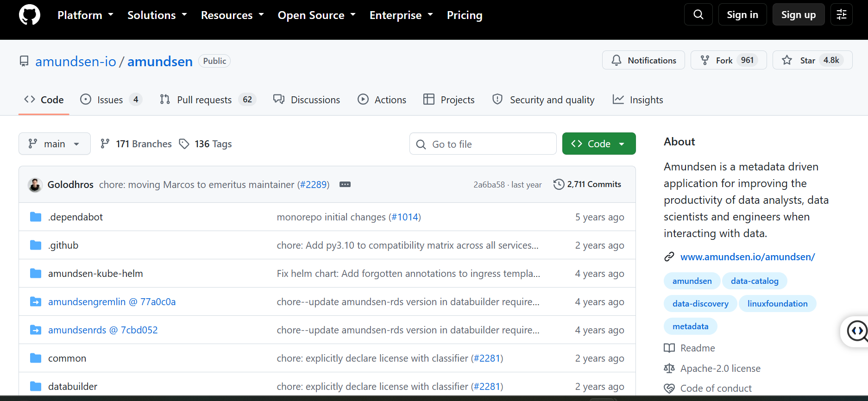Image resolution: width=868 pixels, height=401 pixels.
Task: Open the amundsen repository name link
Action: tap(160, 61)
